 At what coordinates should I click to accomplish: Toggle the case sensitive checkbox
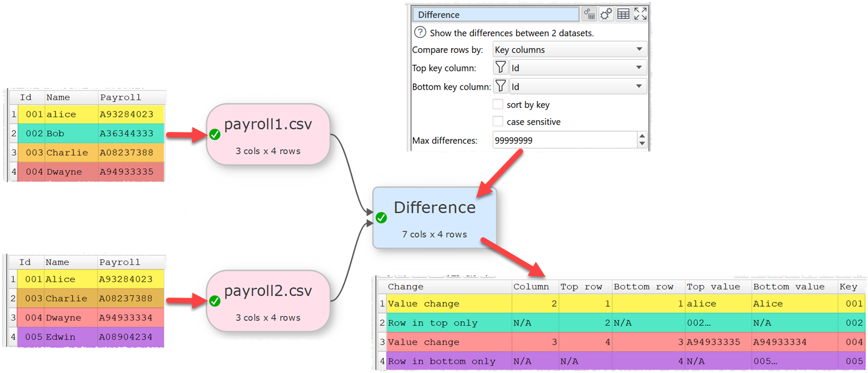pos(498,121)
